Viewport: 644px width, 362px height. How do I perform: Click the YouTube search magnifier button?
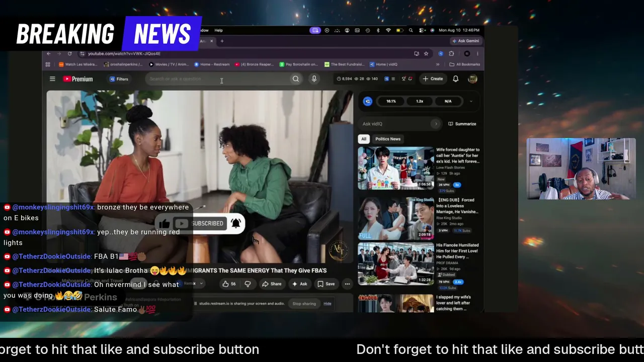click(296, 79)
